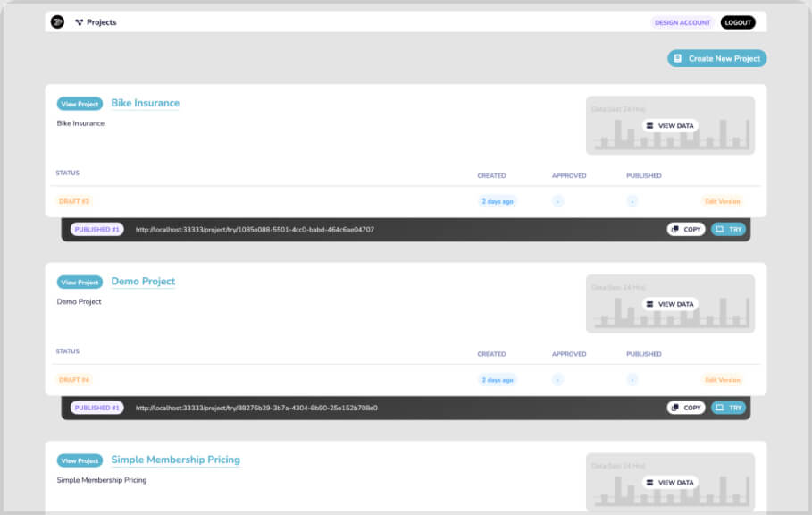The height and width of the screenshot is (515, 812).
Task: Click the Bike Insurance published URL text
Action: [255, 230]
